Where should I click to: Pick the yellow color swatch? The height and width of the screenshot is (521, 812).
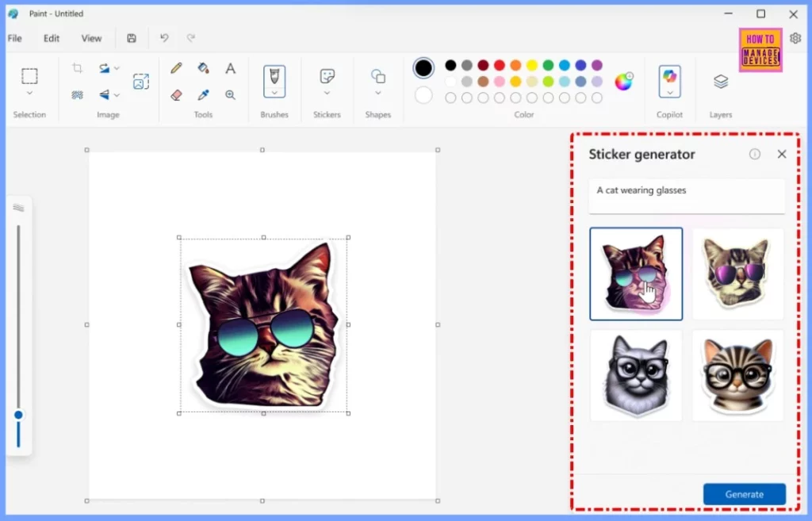pos(532,65)
